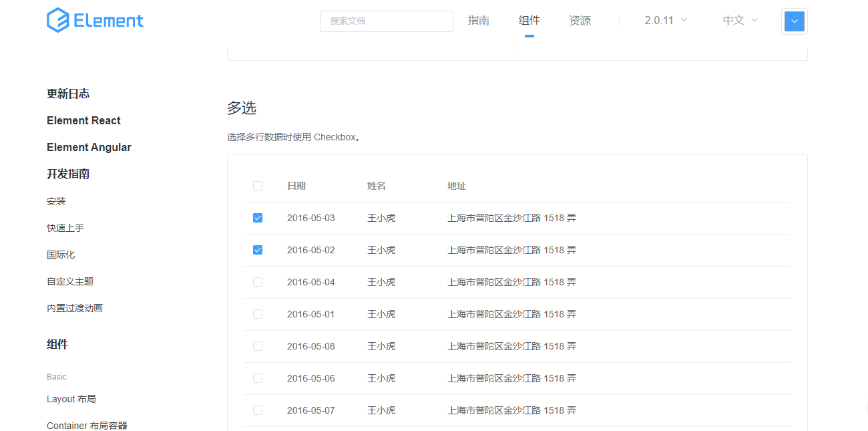The height and width of the screenshot is (431, 868).
Task: Open the 更新日志 sidebar link
Action: [69, 94]
